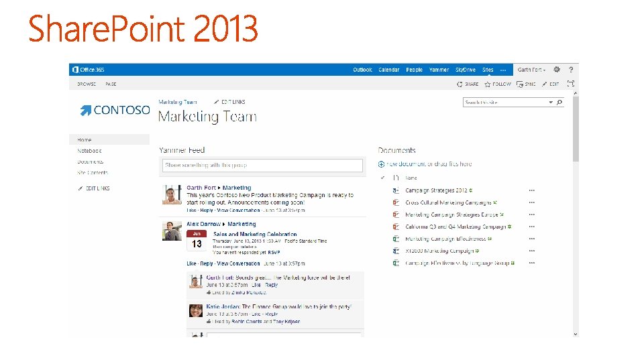The width and height of the screenshot is (644, 362).
Task: Open Sites in top navigation
Action: click(488, 70)
